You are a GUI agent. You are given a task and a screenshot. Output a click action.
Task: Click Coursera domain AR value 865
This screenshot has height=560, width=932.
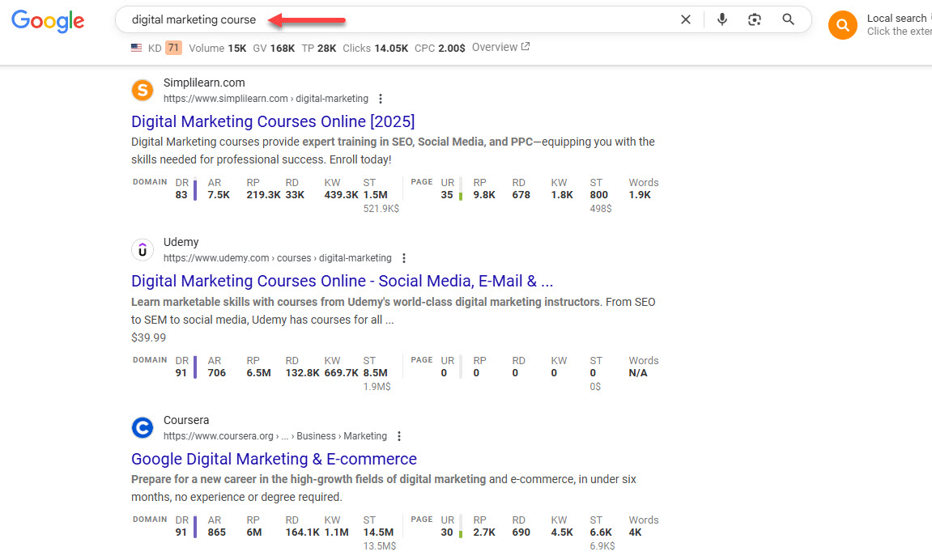(x=216, y=532)
